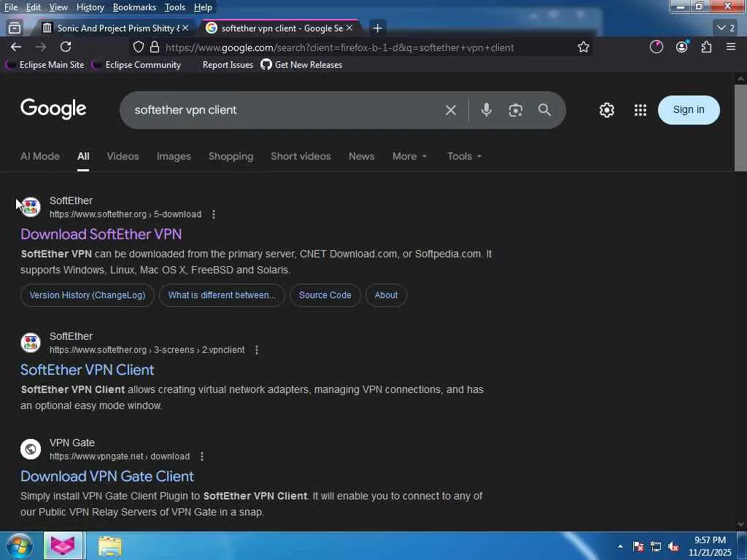Open the View menu
747x560 pixels.
tap(58, 7)
